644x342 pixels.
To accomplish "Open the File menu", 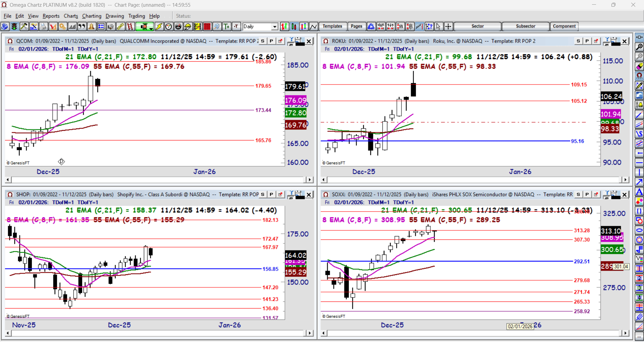I will point(7,16).
